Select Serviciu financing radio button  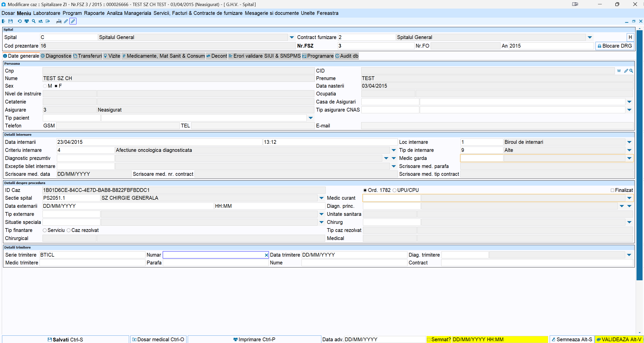(45, 230)
